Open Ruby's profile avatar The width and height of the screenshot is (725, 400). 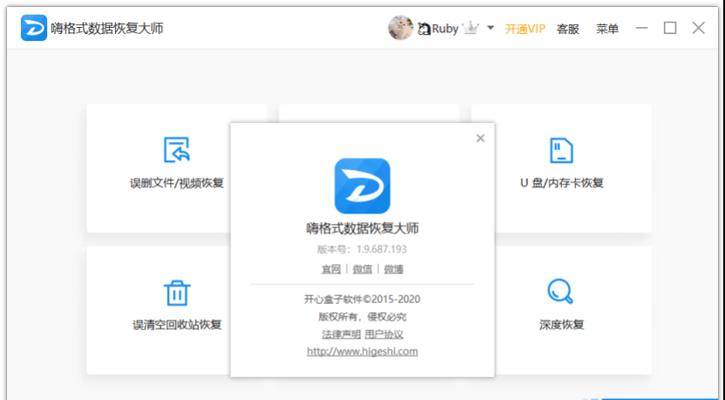point(400,28)
